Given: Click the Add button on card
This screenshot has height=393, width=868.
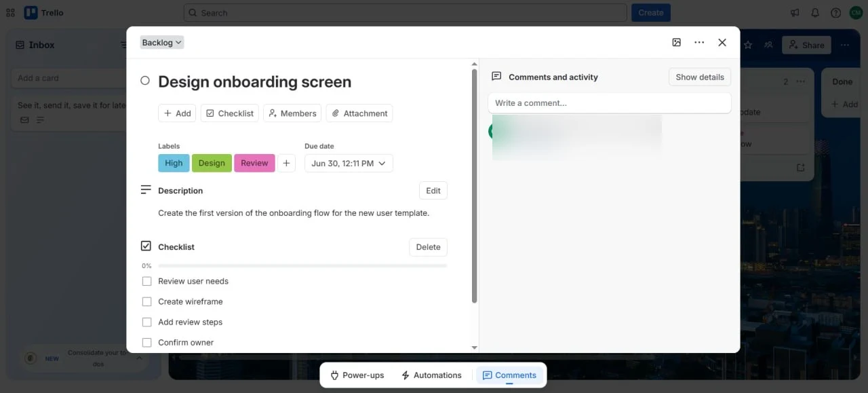Looking at the screenshot, I should pyautogui.click(x=177, y=113).
